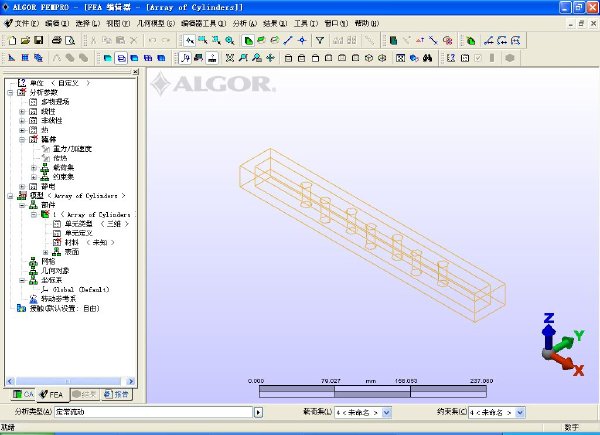This screenshot has width=600, height=435.
Task: Click the question mark icon in second toolbar
Action: (x=451, y=58)
